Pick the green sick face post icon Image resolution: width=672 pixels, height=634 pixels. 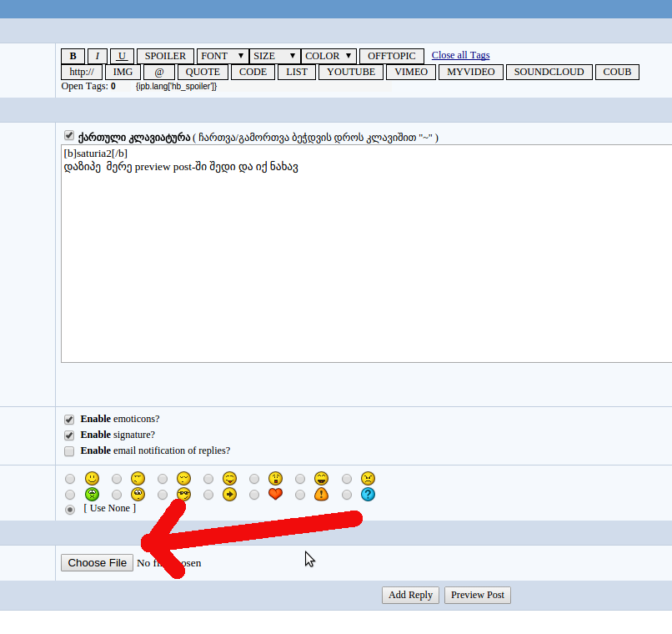[x=92, y=495]
